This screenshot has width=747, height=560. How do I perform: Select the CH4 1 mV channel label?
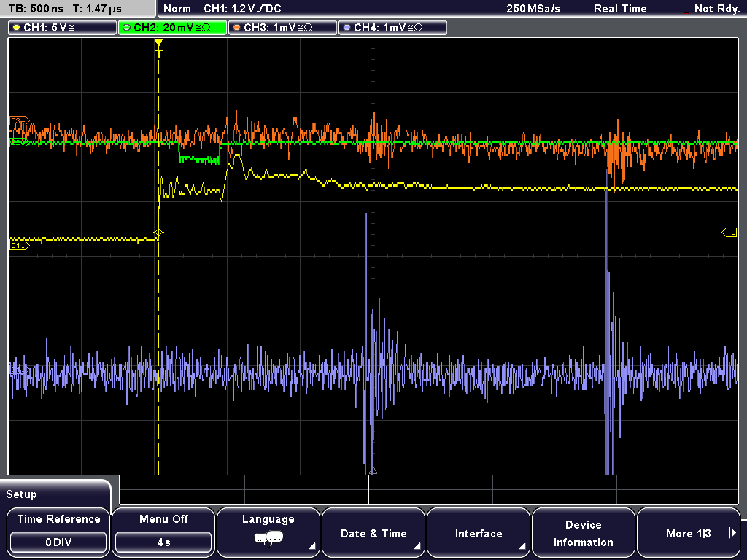[392, 28]
